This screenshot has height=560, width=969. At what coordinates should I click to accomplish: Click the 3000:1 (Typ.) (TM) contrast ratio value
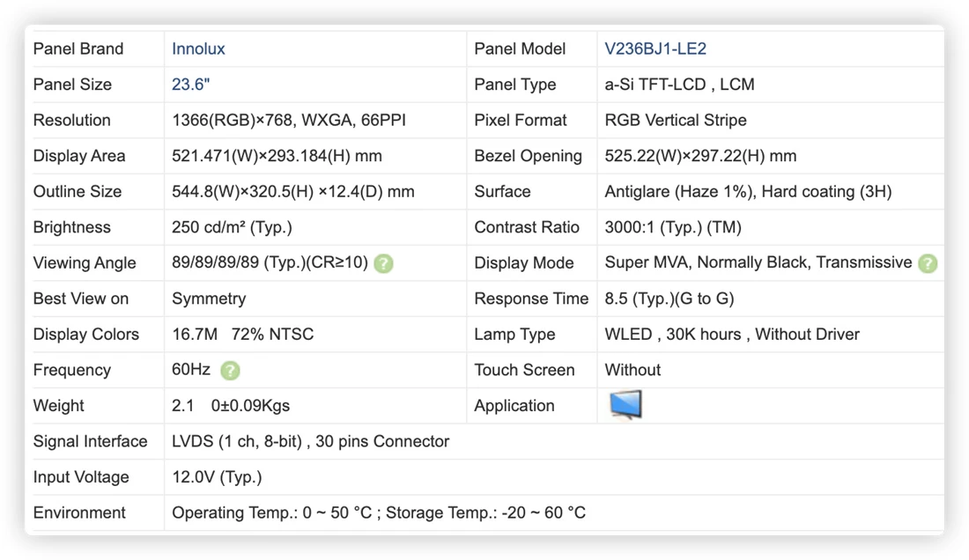(673, 227)
